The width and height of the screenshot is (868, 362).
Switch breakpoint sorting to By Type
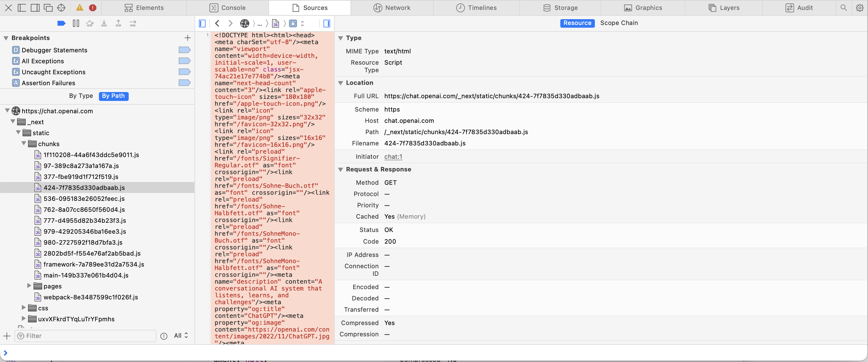pos(81,96)
